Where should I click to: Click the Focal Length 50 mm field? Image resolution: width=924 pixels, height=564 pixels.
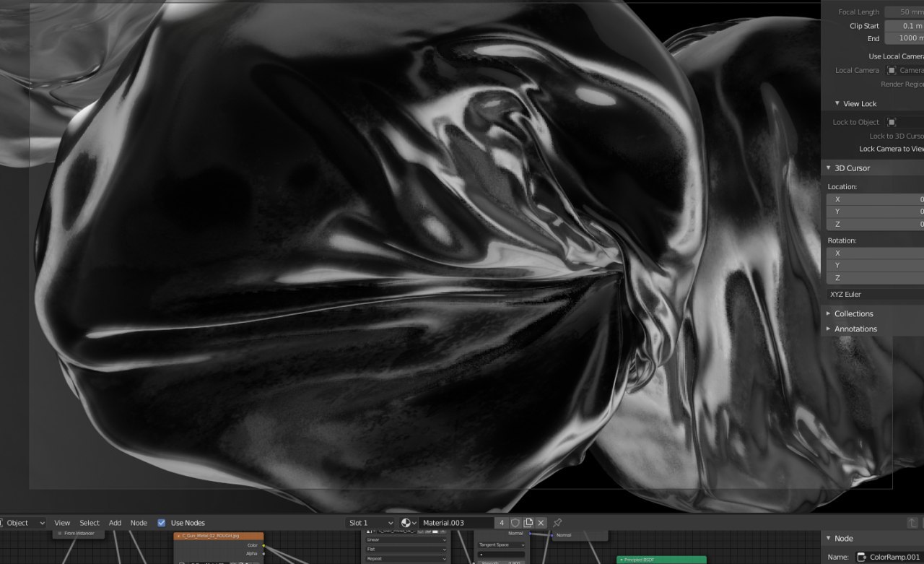click(904, 12)
